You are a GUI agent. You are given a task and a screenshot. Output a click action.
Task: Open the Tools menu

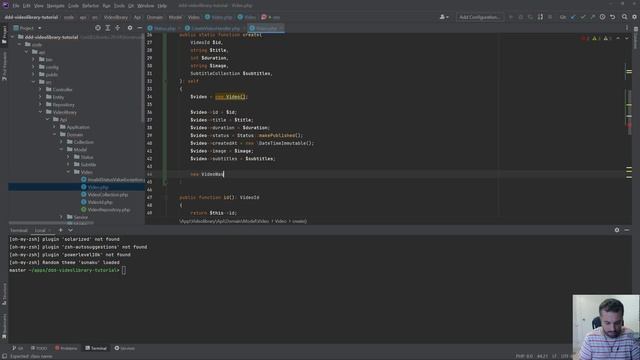(x=119, y=6)
